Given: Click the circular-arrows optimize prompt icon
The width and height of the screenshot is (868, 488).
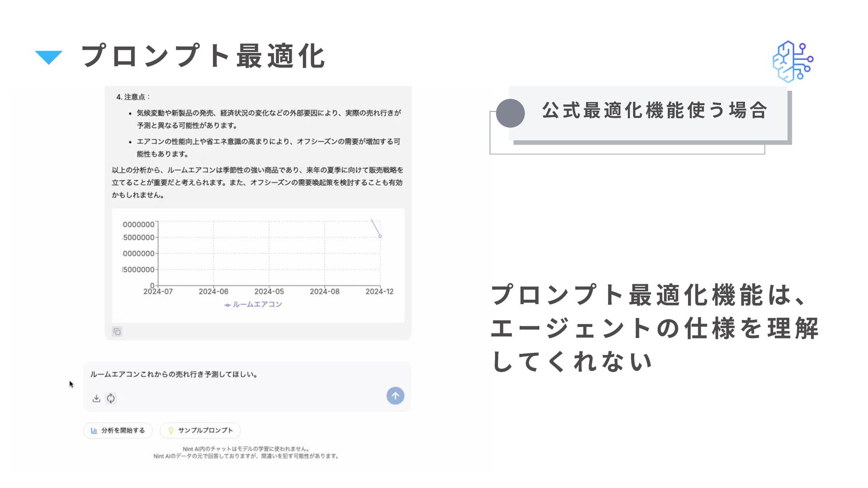Looking at the screenshot, I should coord(111,398).
